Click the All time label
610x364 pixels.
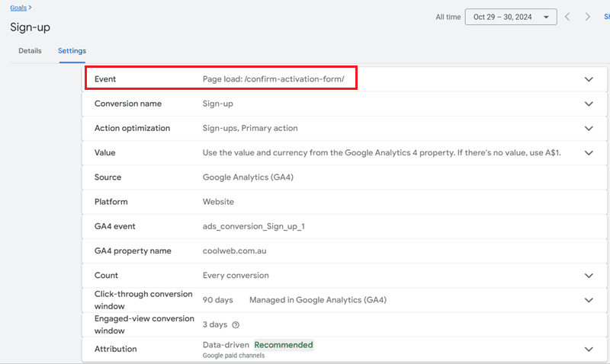(448, 17)
